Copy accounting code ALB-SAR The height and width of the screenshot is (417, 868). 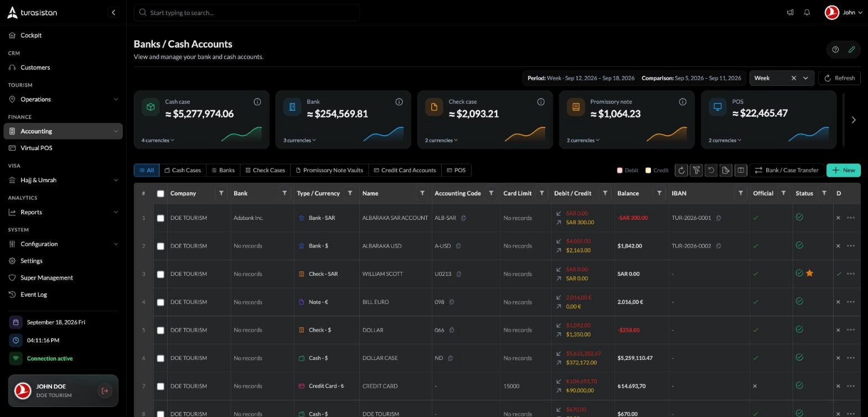(x=463, y=218)
